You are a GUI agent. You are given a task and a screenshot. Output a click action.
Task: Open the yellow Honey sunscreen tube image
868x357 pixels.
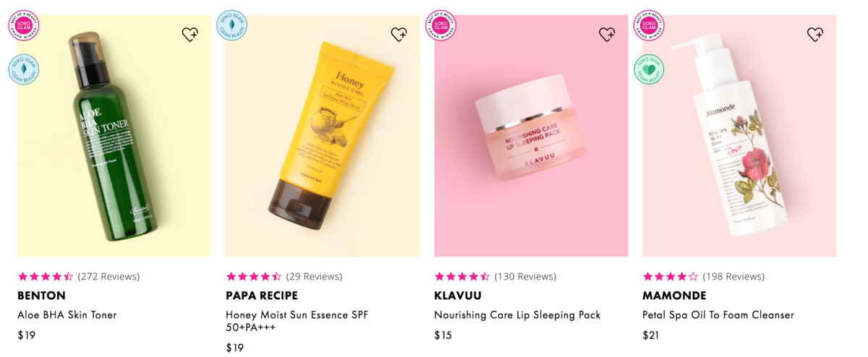point(323,136)
